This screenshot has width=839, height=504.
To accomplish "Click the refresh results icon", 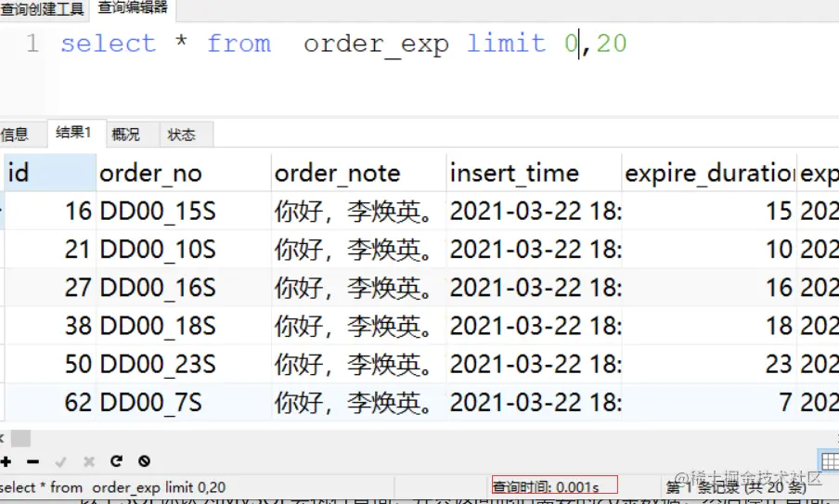I will tap(117, 461).
